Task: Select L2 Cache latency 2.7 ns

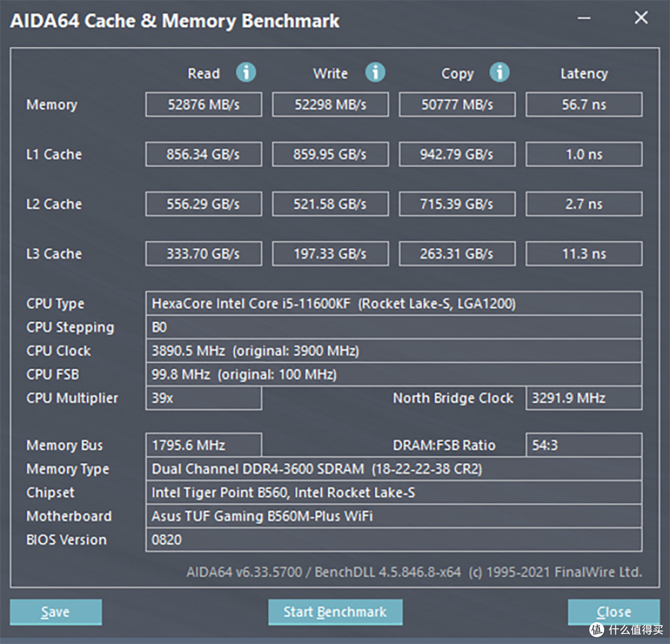Action: (x=584, y=204)
